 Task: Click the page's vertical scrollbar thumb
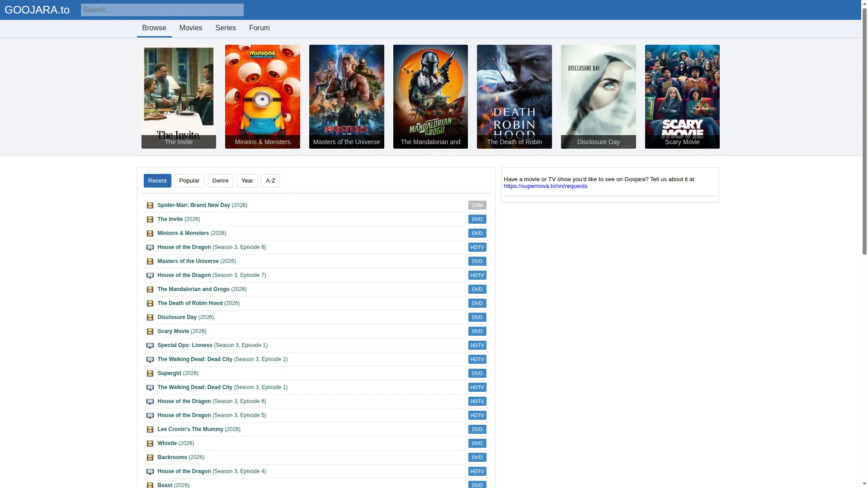pos(864,131)
